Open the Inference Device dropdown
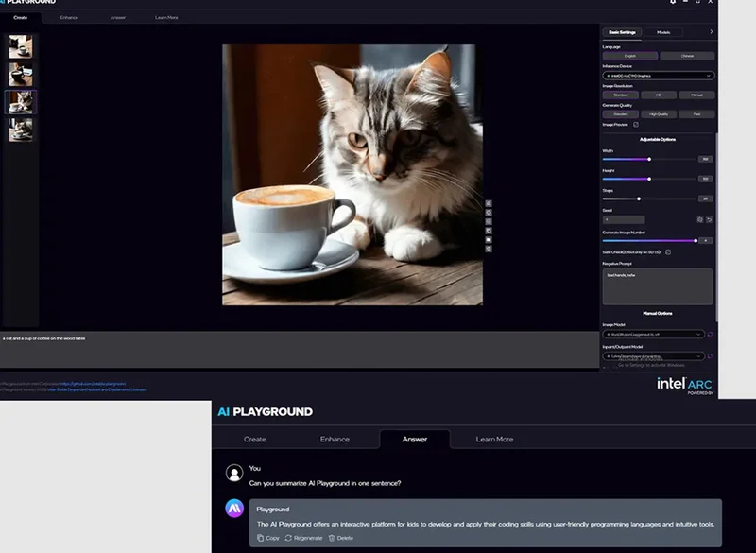The height and width of the screenshot is (553, 756). coord(658,75)
